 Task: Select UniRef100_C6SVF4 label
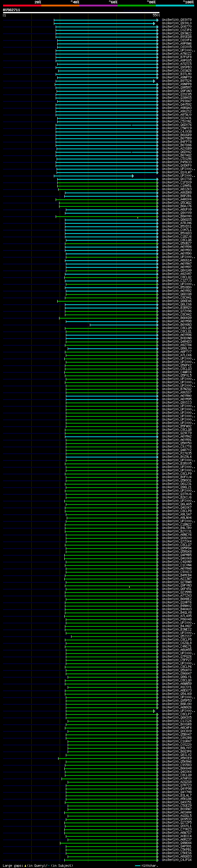coord(177,40)
